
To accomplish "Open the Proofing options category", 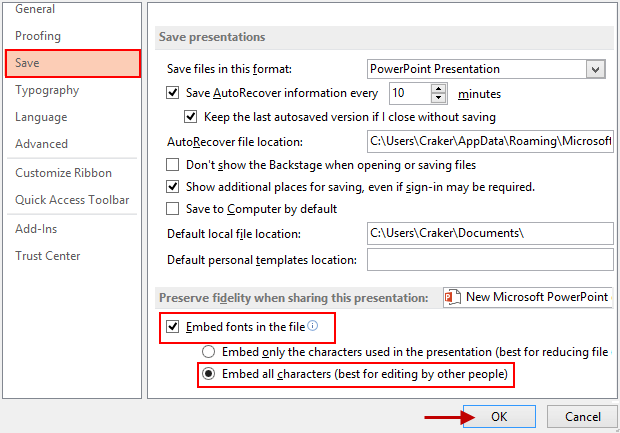I will click(38, 36).
